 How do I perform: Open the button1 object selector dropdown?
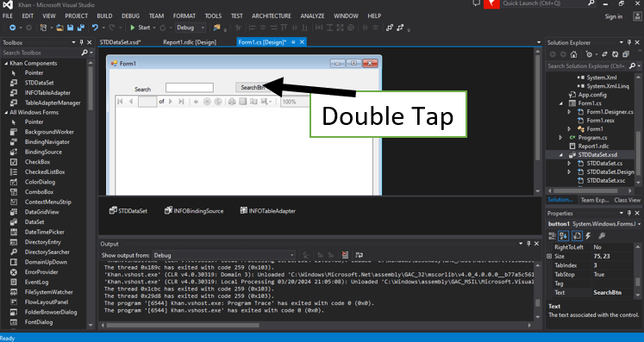tap(639, 224)
